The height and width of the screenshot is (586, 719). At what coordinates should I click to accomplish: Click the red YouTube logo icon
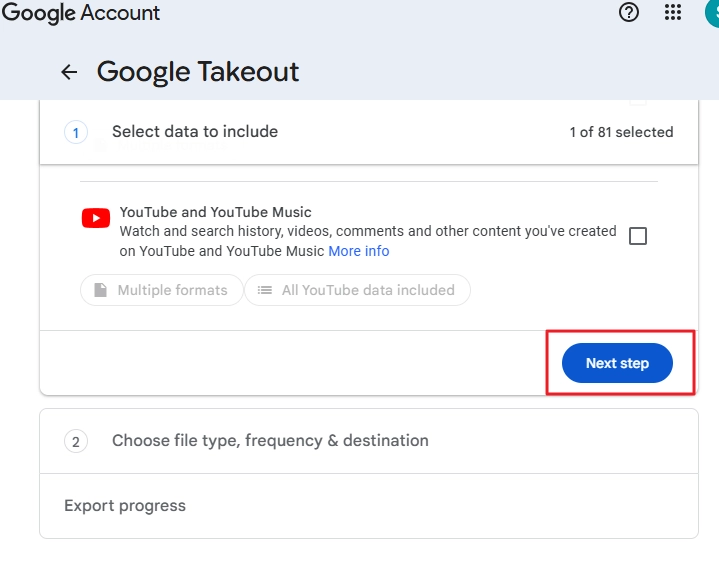tap(96, 218)
